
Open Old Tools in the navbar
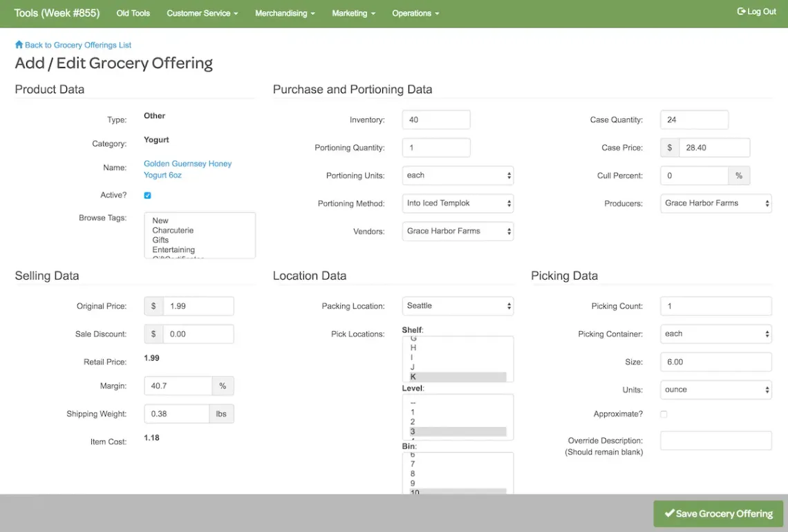[133, 13]
